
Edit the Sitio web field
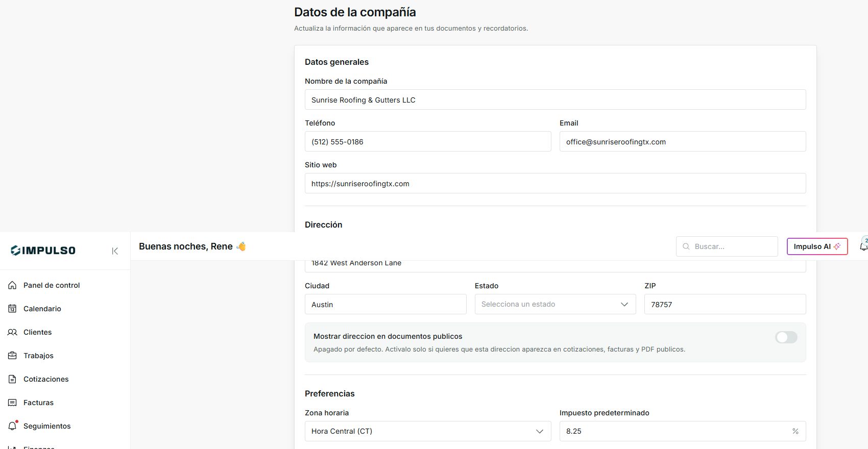click(555, 183)
